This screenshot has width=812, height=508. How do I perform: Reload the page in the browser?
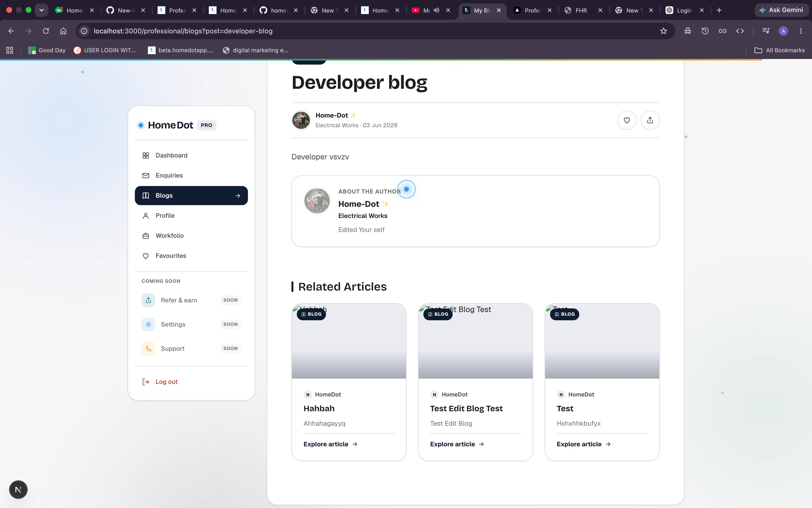46,31
